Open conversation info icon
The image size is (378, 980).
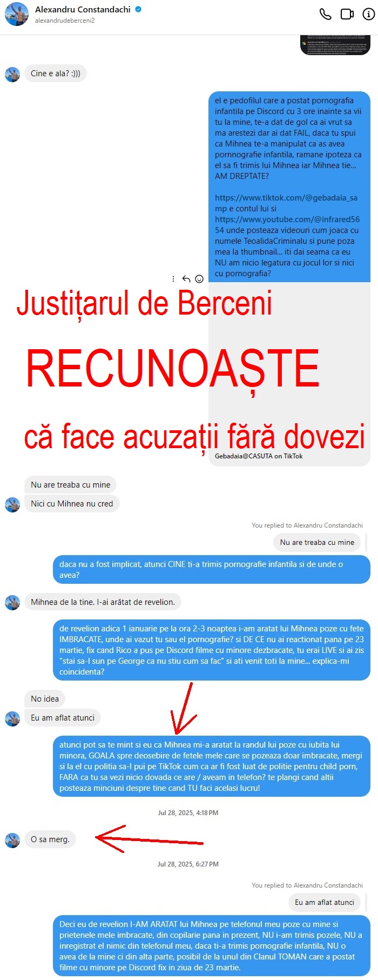(x=368, y=14)
